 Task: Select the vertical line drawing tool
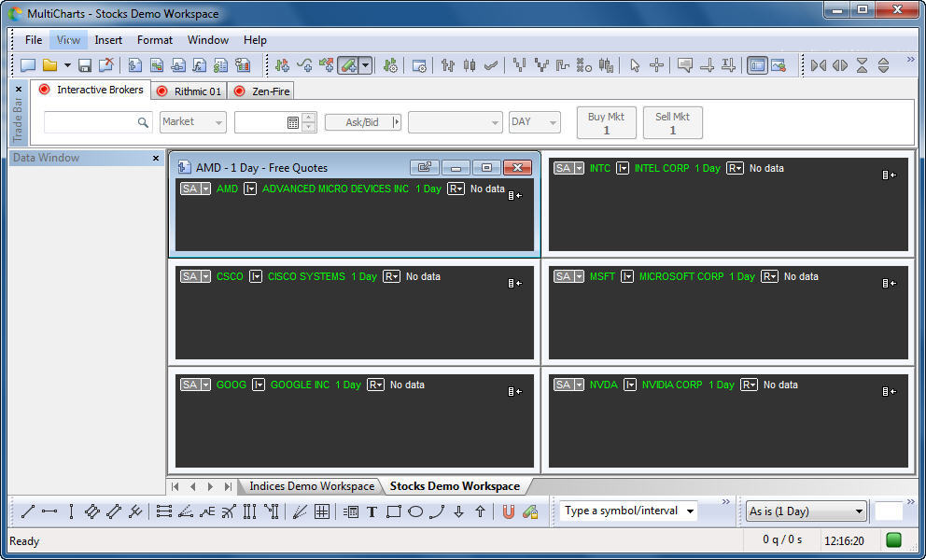[x=71, y=511]
